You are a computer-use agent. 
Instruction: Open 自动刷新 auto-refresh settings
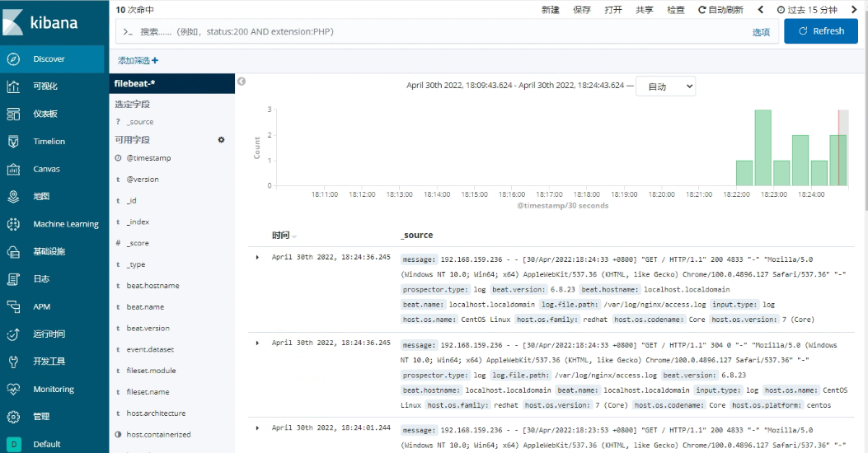720,9
